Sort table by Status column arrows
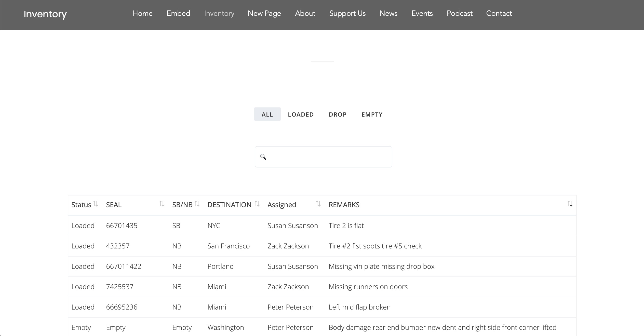This screenshot has width=644, height=336. tap(96, 204)
